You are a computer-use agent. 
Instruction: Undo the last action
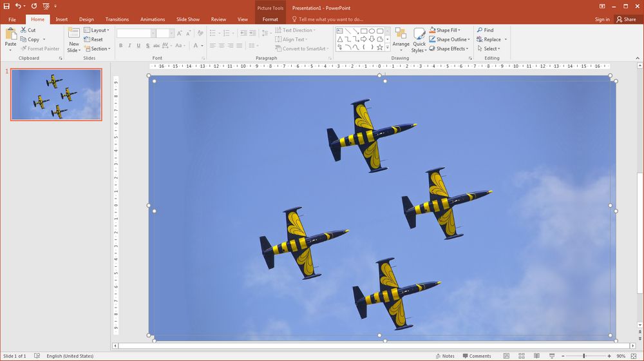click(x=18, y=6)
